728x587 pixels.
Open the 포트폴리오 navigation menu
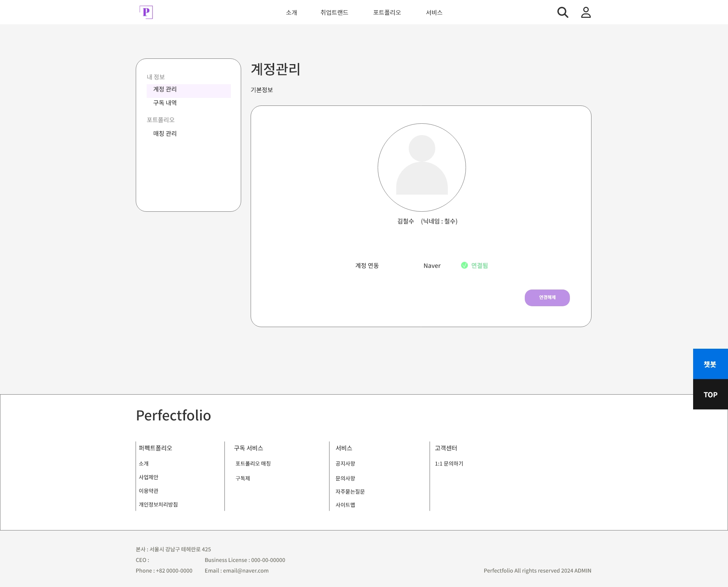click(x=387, y=13)
